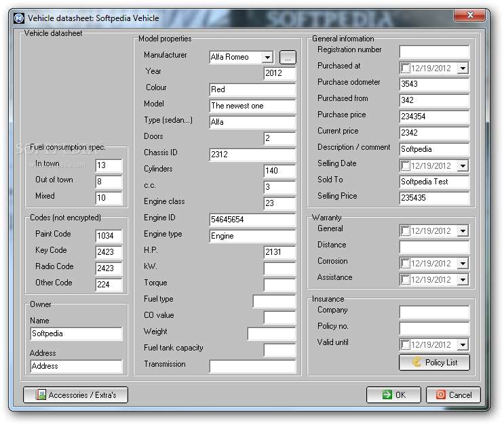Click the green arrow icon on OK
504x425 pixels.
pyautogui.click(x=387, y=394)
